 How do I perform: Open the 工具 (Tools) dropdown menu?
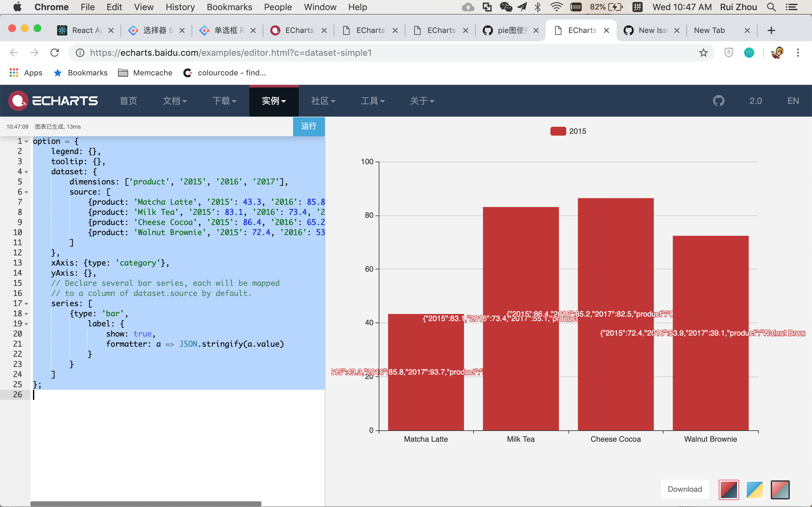[x=373, y=100]
